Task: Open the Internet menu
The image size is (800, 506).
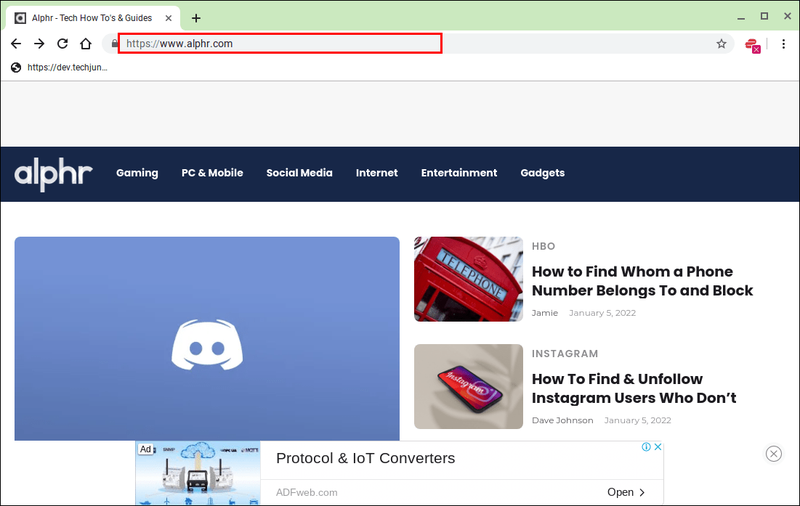Action: point(377,173)
